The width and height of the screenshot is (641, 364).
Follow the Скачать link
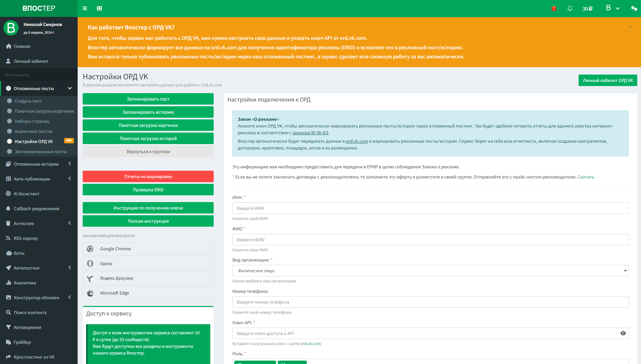click(586, 177)
